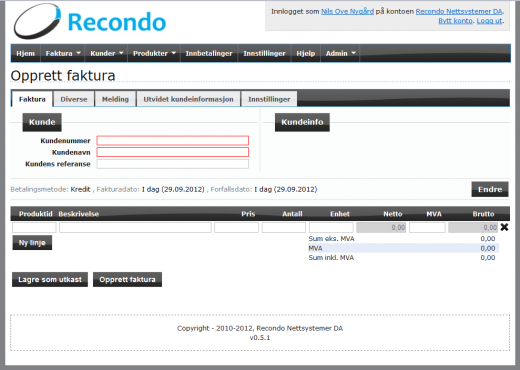Click the Fakturadato I dag (29.09.2012) text
520x370 pixels.
150,189
